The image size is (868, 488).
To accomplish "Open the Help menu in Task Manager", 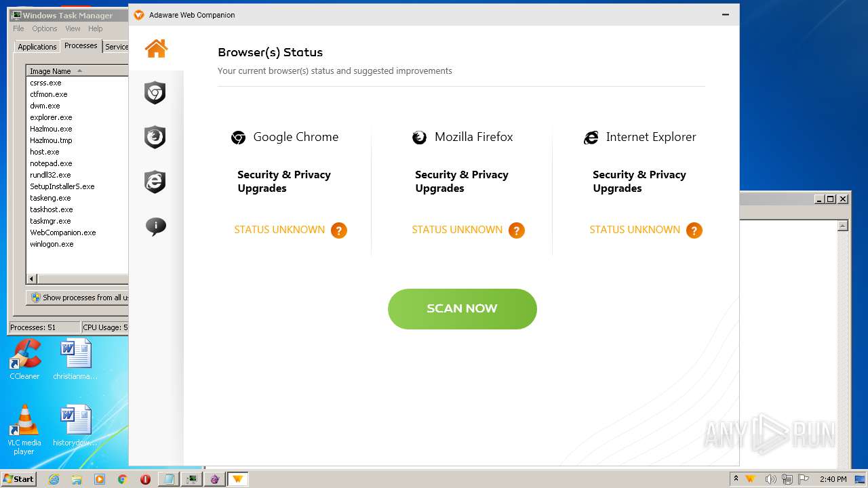I will tap(96, 28).
